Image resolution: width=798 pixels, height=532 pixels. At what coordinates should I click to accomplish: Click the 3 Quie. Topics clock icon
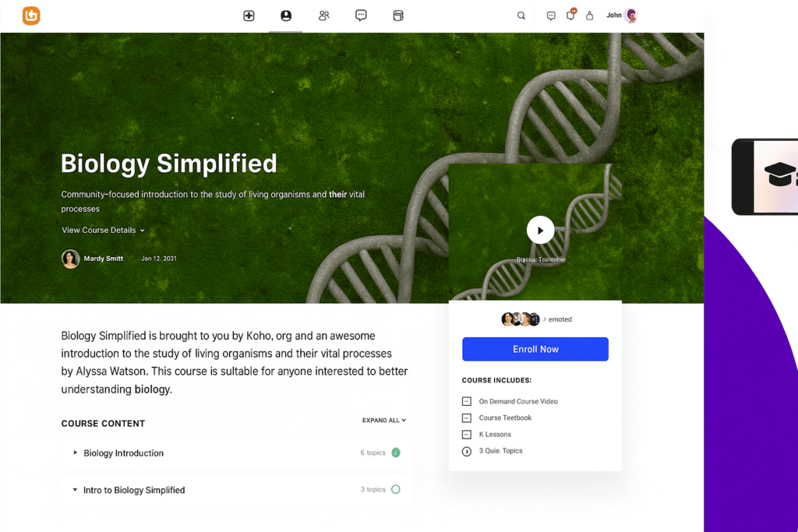[467, 451]
